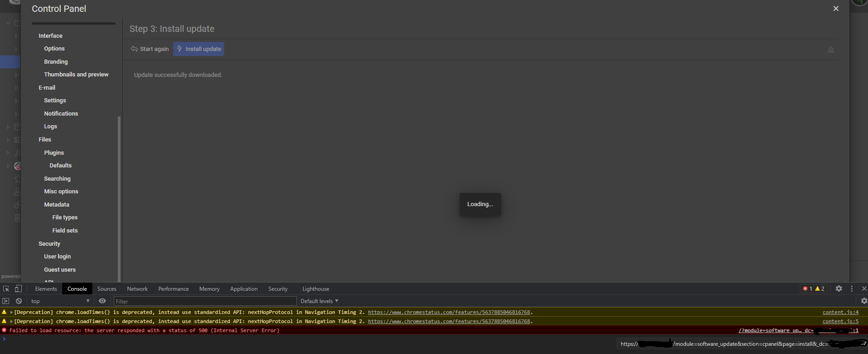The image size is (868, 354).
Task: Open the JavaScript context 'top' dropdown
Action: coord(60,301)
